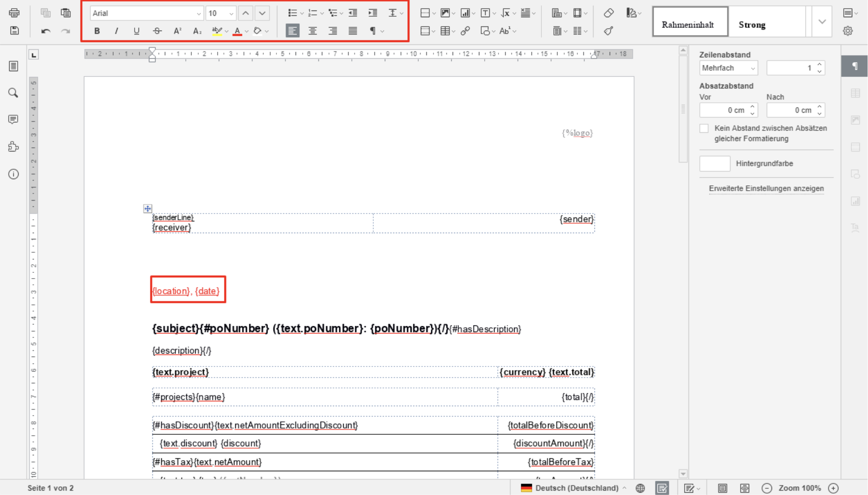
Task: Click the strikethrough icon
Action: pyautogui.click(x=157, y=31)
